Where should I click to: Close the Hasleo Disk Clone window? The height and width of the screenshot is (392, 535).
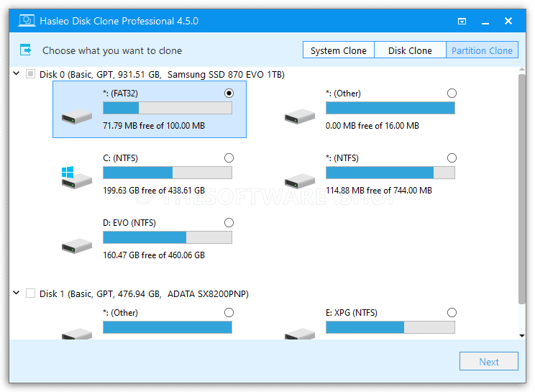click(508, 21)
